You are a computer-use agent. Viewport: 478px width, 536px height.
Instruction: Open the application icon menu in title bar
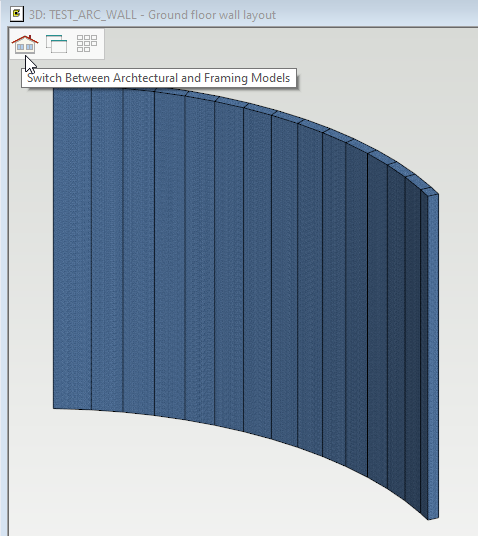pos(17,14)
